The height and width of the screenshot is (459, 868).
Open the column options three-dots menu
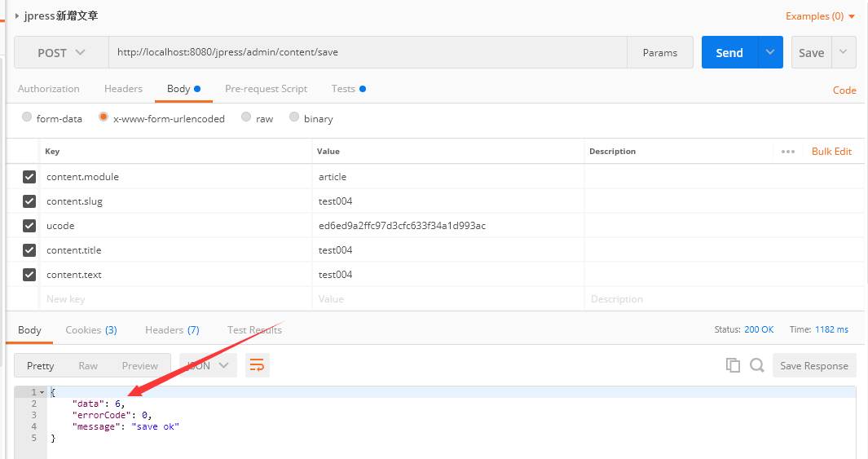[788, 151]
